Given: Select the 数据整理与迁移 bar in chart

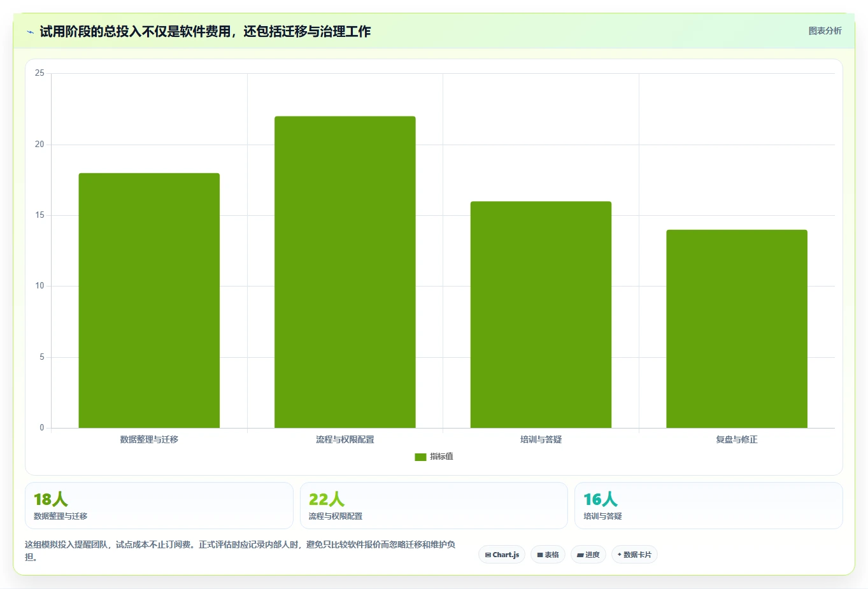Looking at the screenshot, I should 149,301.
